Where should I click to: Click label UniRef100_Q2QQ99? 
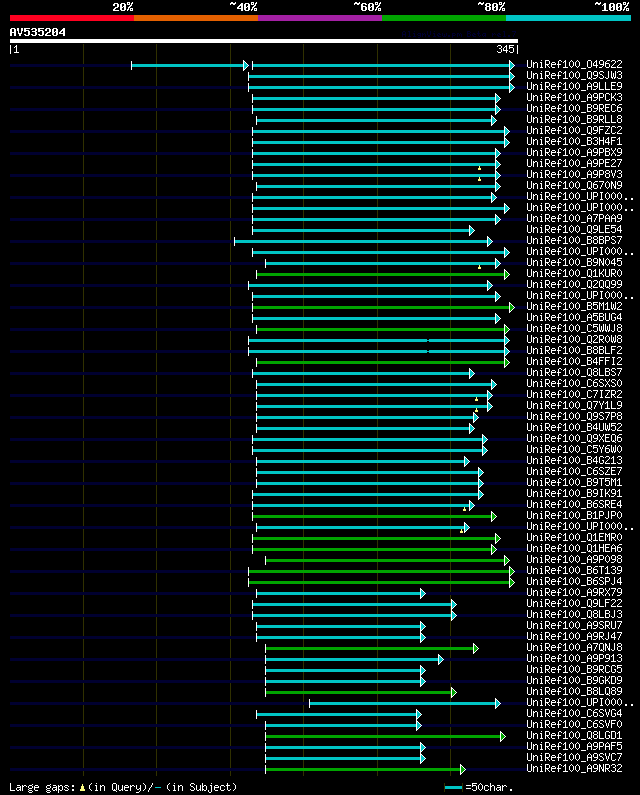pyautogui.click(x=574, y=284)
